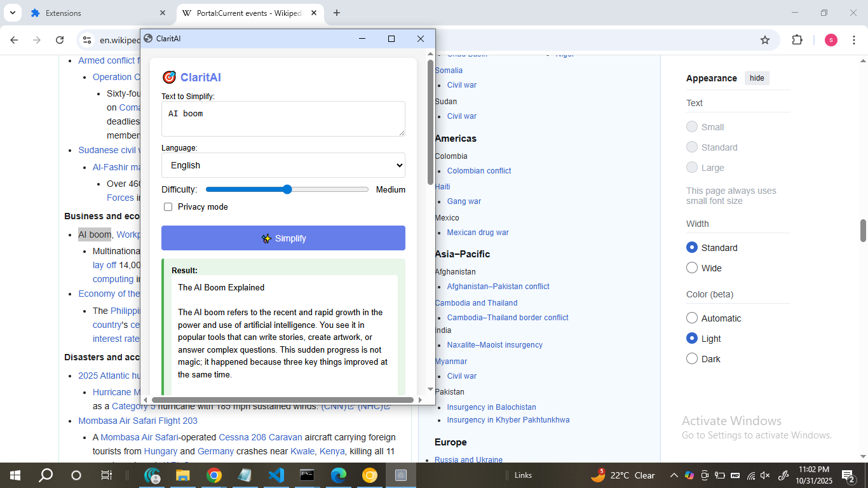Open File Explorer from taskbar
Screen dimensions: 868x488
pos(183,475)
